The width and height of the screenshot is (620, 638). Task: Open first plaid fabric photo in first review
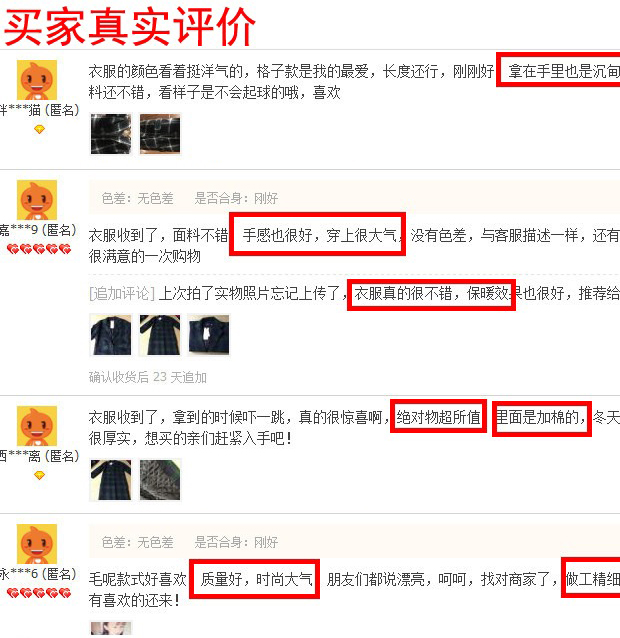click(x=111, y=134)
